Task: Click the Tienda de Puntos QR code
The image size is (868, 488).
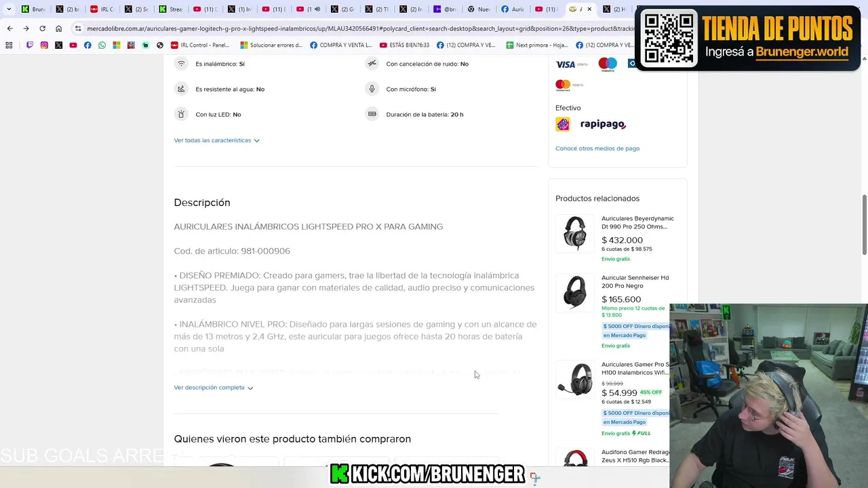Action: tap(668, 39)
